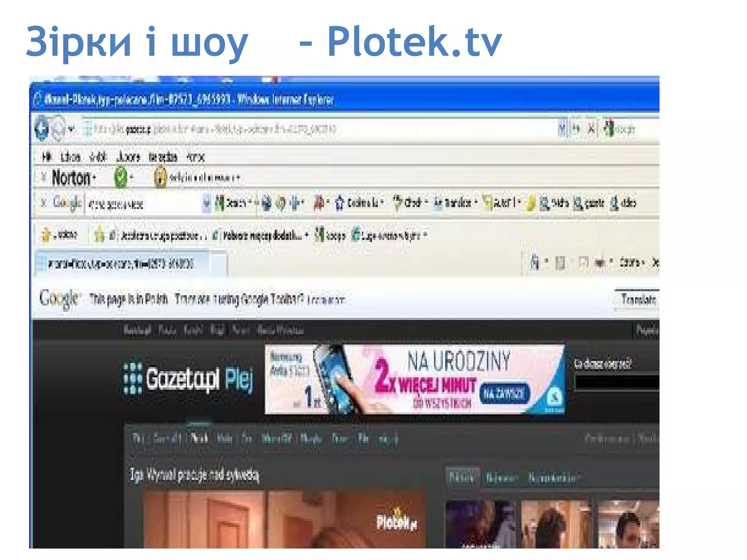Click the Home icon in IE command bar
Image resolution: width=747 pixels, height=560 pixels.
tap(535, 262)
